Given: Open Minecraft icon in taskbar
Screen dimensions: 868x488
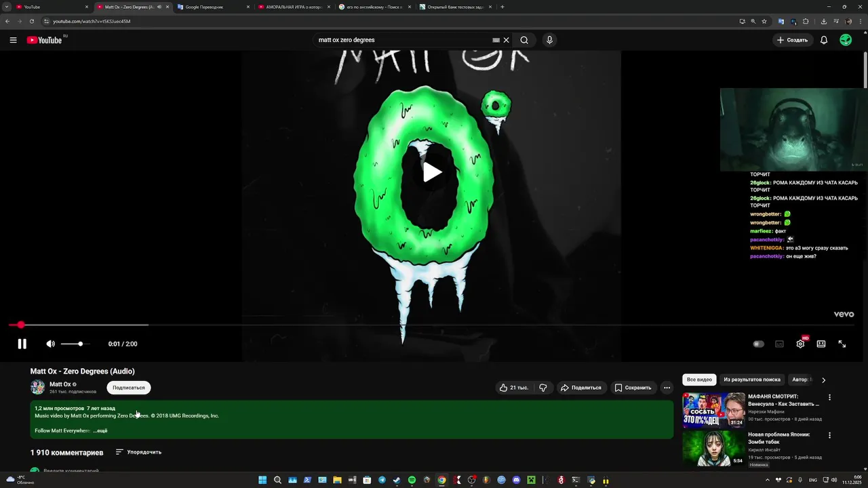Looking at the screenshot, I should click(531, 480).
